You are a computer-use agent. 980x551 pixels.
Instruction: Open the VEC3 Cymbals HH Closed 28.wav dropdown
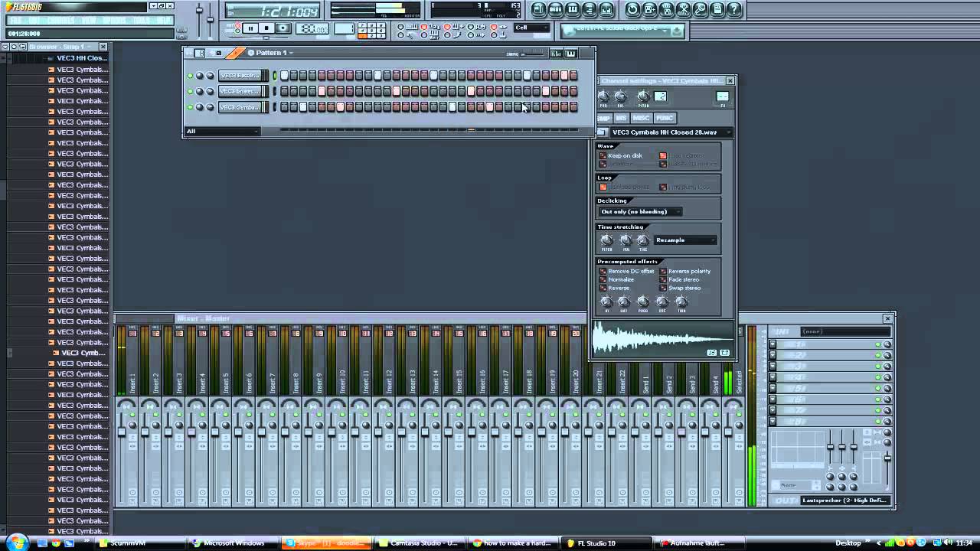click(x=670, y=132)
